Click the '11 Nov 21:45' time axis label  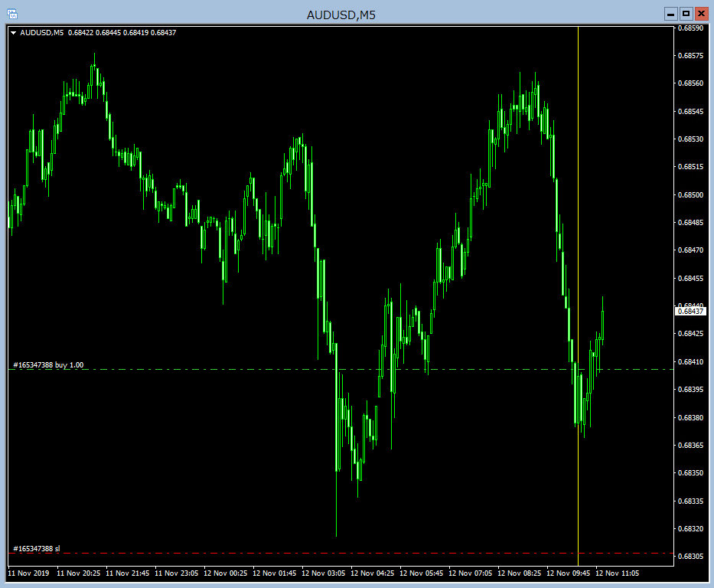tap(128, 573)
